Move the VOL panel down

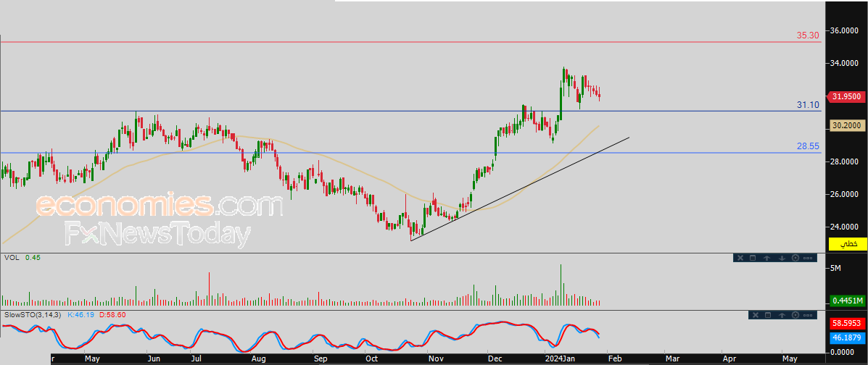point(782,259)
